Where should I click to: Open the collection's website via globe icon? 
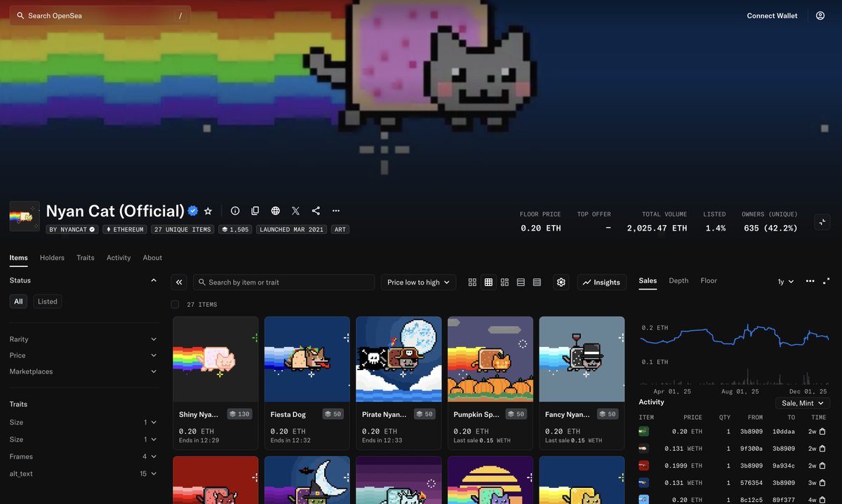[275, 210]
